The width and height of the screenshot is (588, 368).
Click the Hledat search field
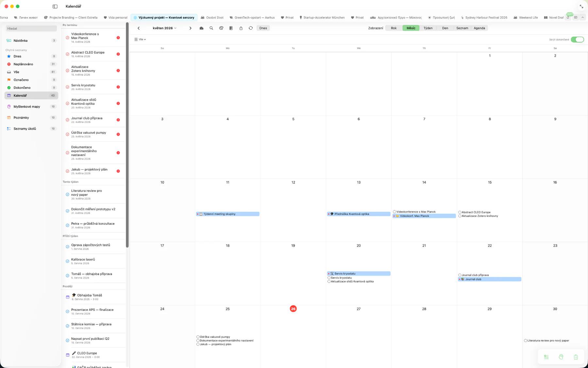coord(31,28)
